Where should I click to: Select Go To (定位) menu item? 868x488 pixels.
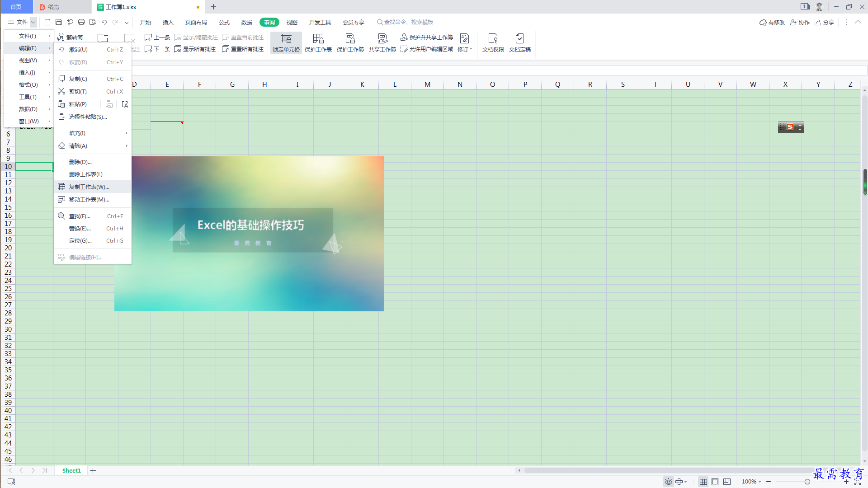pos(93,241)
